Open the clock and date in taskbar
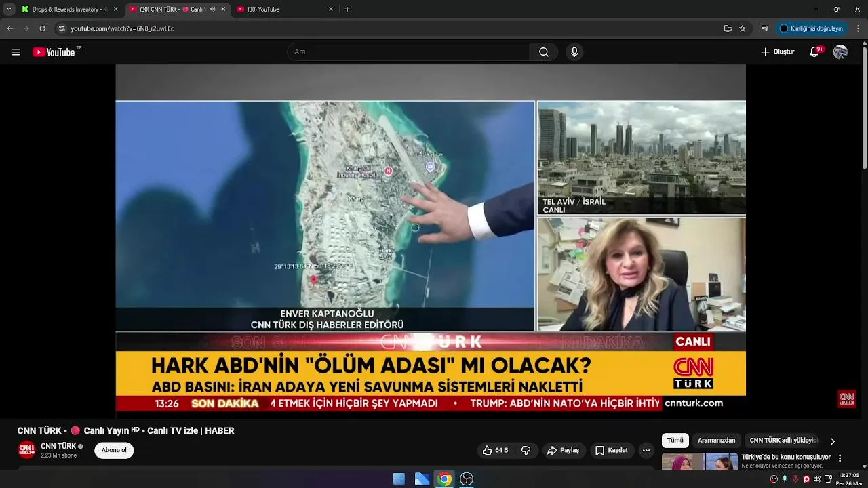Viewport: 868px width, 488px height. pyautogui.click(x=848, y=479)
